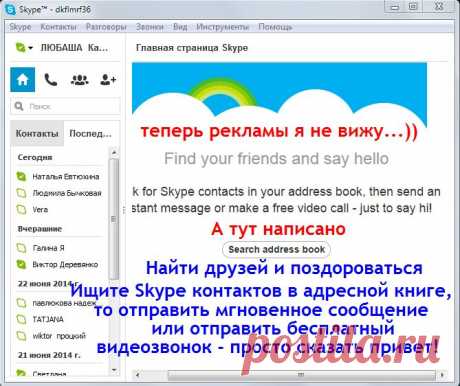The image size is (460, 386).
Task: Open the Помощь menu
Action: [275, 27]
